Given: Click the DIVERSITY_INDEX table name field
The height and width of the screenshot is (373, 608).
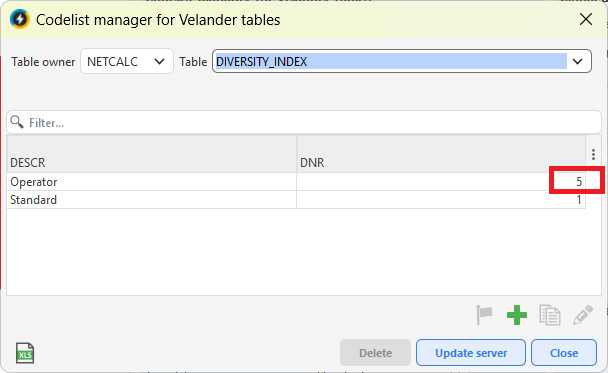Looking at the screenshot, I should (x=390, y=61).
